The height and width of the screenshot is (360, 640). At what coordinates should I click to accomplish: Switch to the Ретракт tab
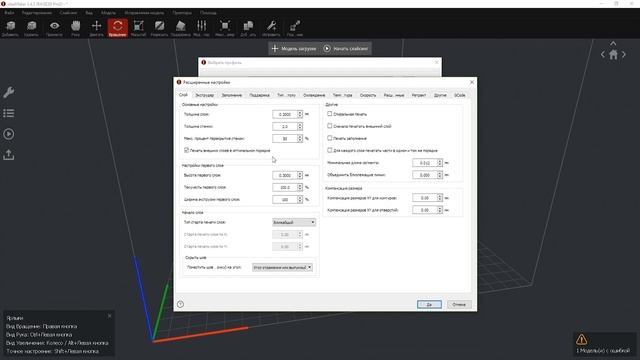pos(419,95)
